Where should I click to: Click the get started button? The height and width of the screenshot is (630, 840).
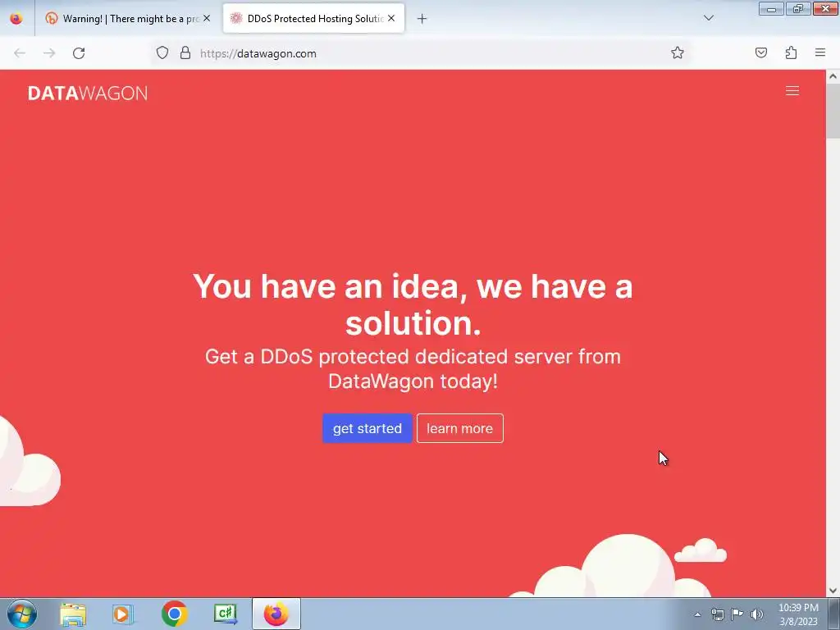(367, 428)
